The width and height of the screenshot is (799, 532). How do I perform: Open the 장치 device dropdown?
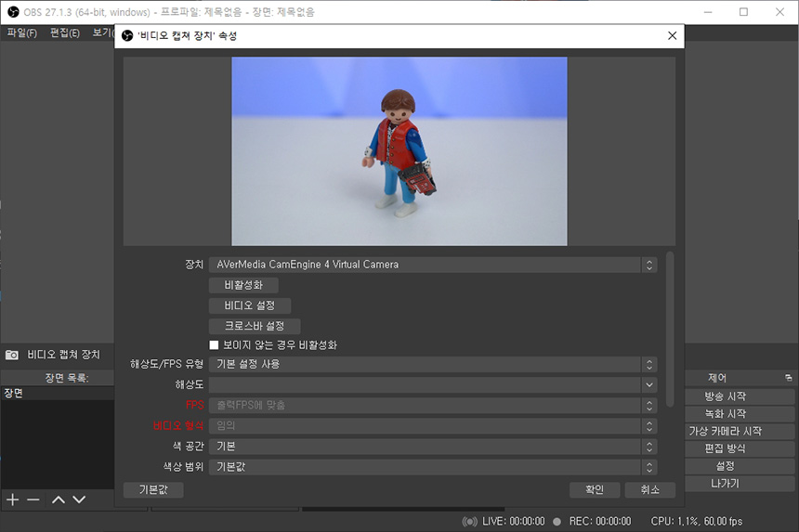coord(433,265)
